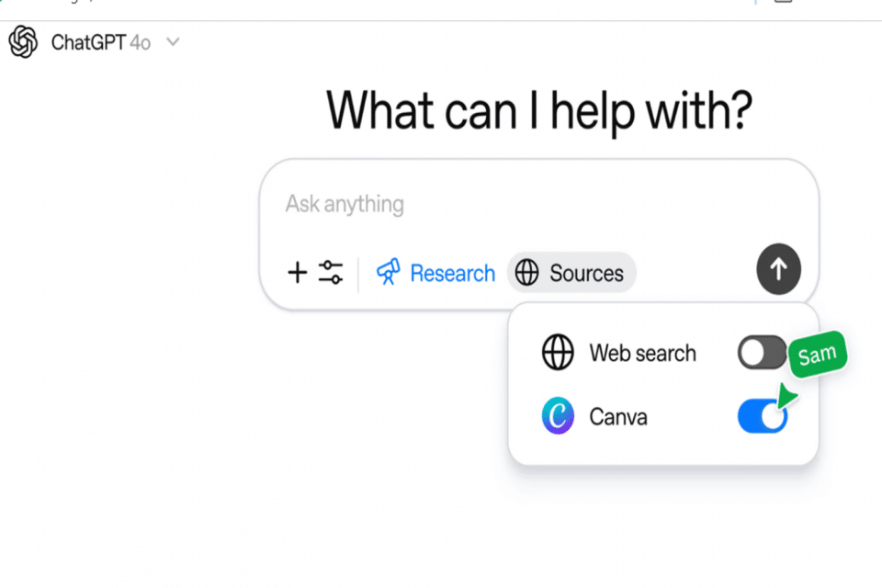Enable the Web search toggle

762,354
